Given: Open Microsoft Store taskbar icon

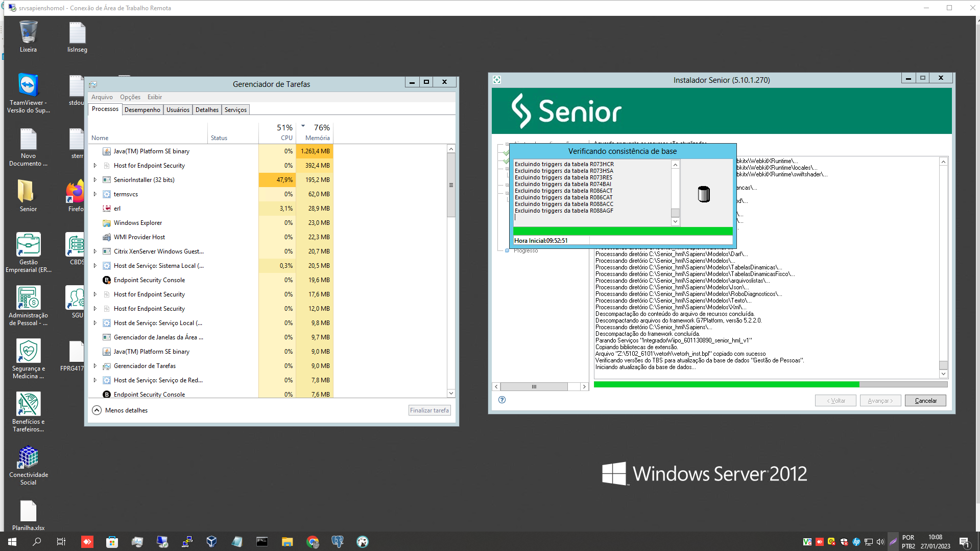Looking at the screenshot, I should pos(112,541).
